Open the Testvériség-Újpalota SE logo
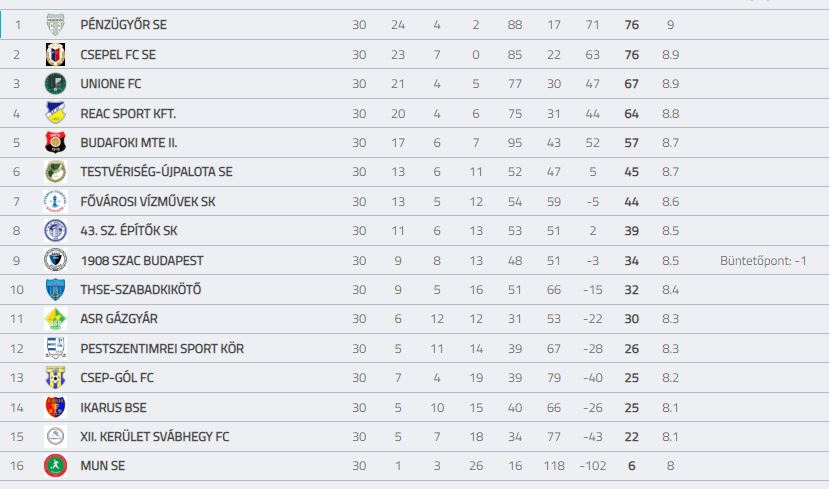 [x=55, y=172]
